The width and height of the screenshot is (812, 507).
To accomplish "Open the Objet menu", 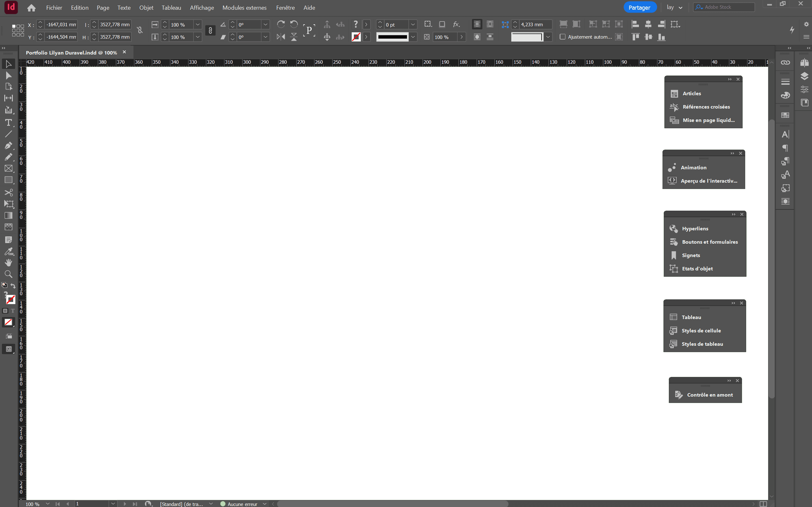I will pyautogui.click(x=146, y=7).
